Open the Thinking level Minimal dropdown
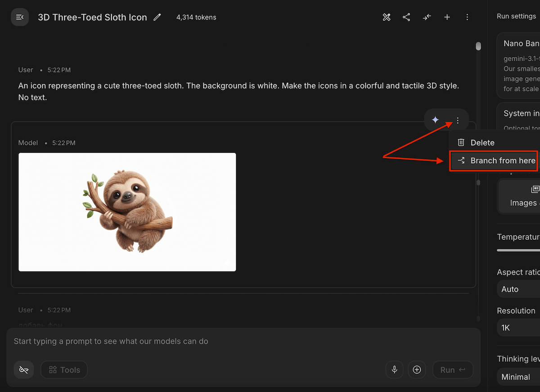This screenshot has width=540, height=392. coord(518,377)
